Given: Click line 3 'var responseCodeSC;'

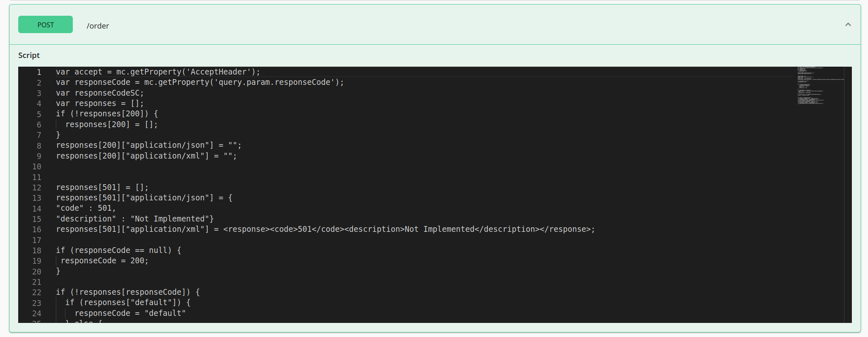Looking at the screenshot, I should 100,93.
